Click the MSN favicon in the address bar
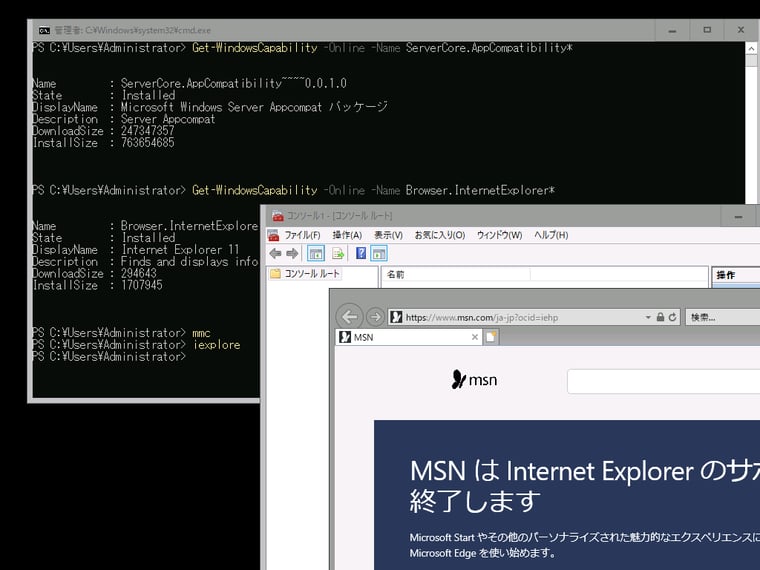This screenshot has width=760, height=570. pyautogui.click(x=396, y=317)
